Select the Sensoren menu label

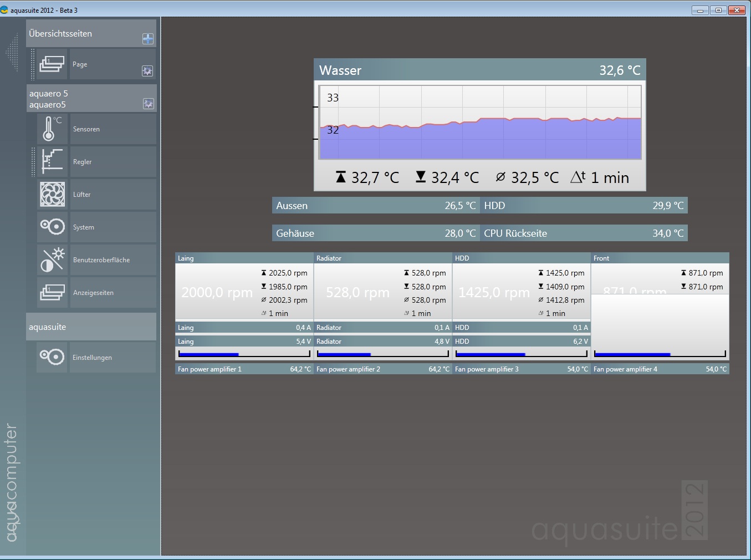pos(86,129)
